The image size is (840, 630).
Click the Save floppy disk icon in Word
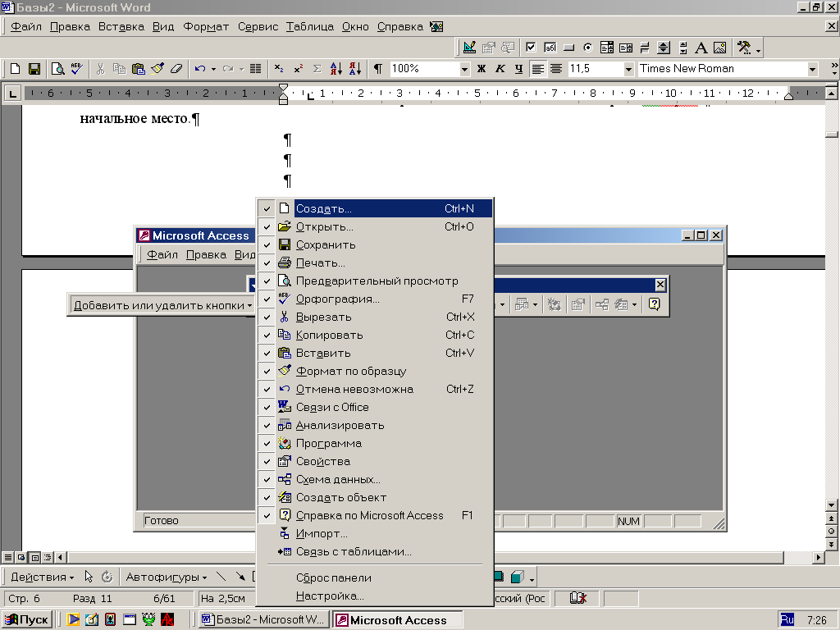[x=34, y=69]
